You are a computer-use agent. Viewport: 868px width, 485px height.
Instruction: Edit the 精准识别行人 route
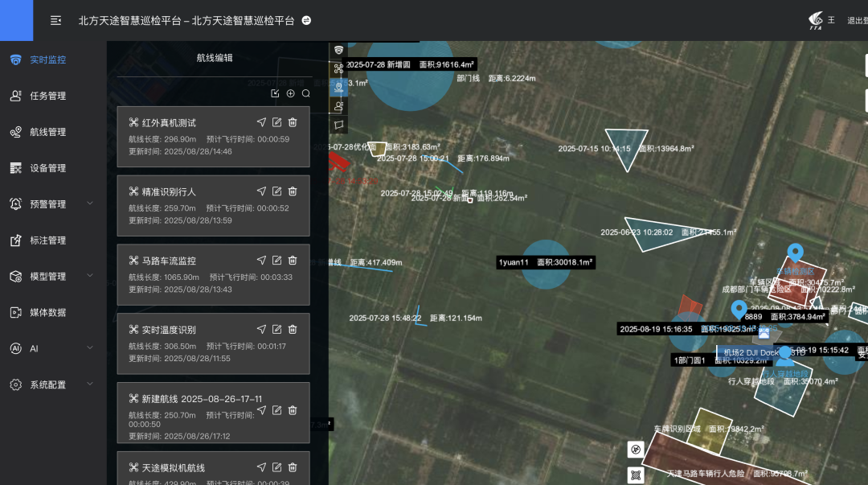point(276,191)
